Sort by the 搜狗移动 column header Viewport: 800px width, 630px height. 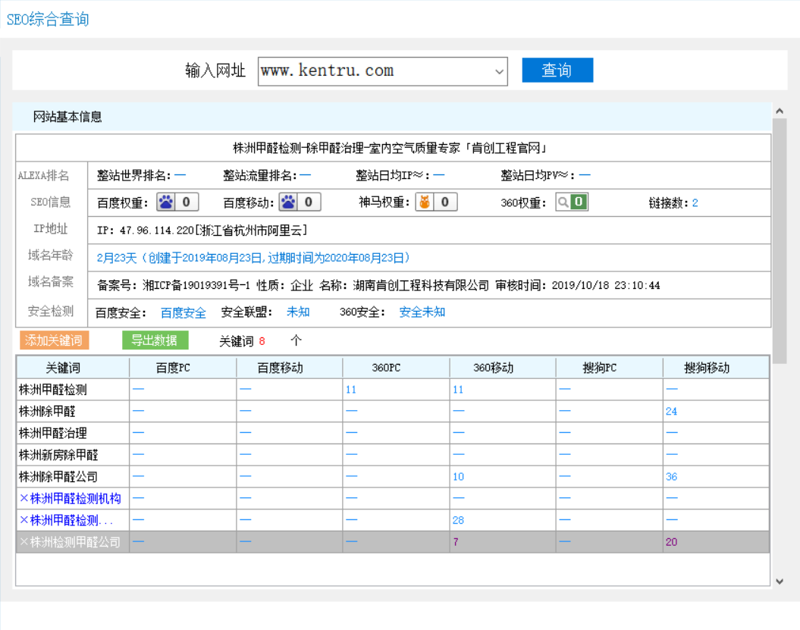point(716,368)
